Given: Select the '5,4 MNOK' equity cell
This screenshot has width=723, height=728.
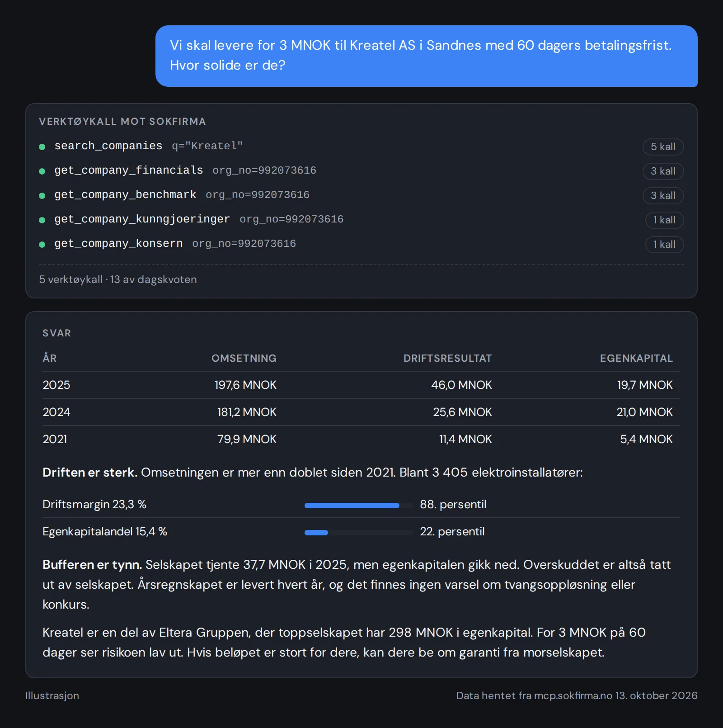Looking at the screenshot, I should (x=646, y=439).
